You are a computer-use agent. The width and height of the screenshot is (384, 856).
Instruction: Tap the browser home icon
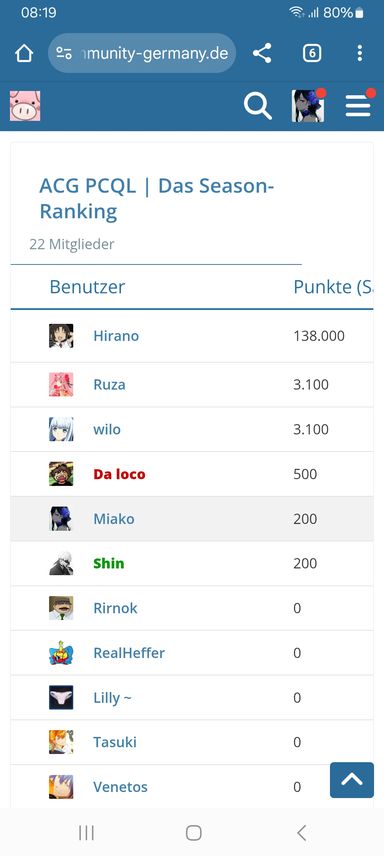pos(24,54)
